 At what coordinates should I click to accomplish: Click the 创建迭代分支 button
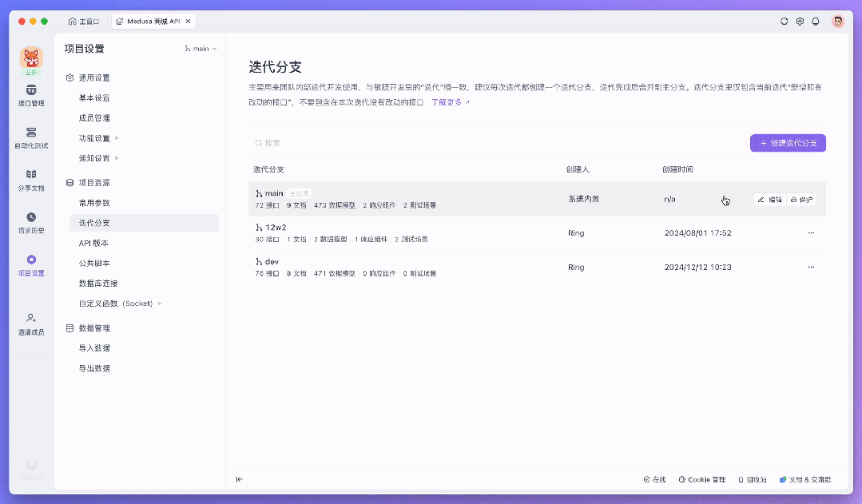(788, 142)
